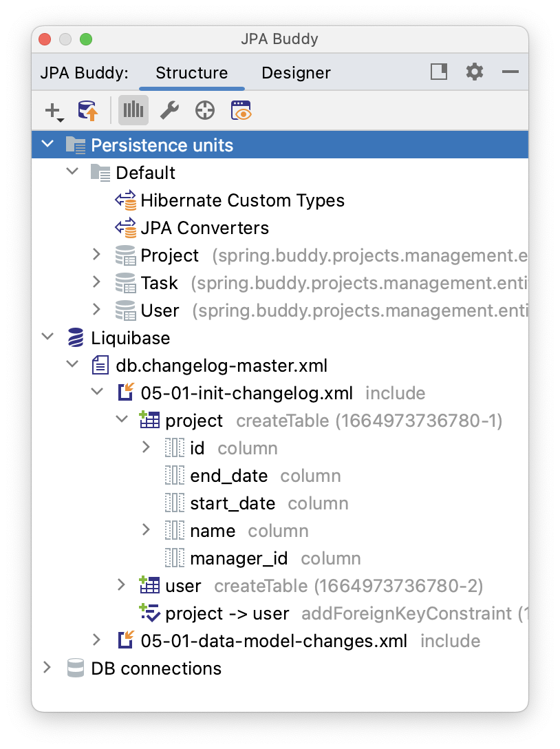Screen dimensions: 560x749
Task: Expand the id column node
Action: tap(146, 447)
